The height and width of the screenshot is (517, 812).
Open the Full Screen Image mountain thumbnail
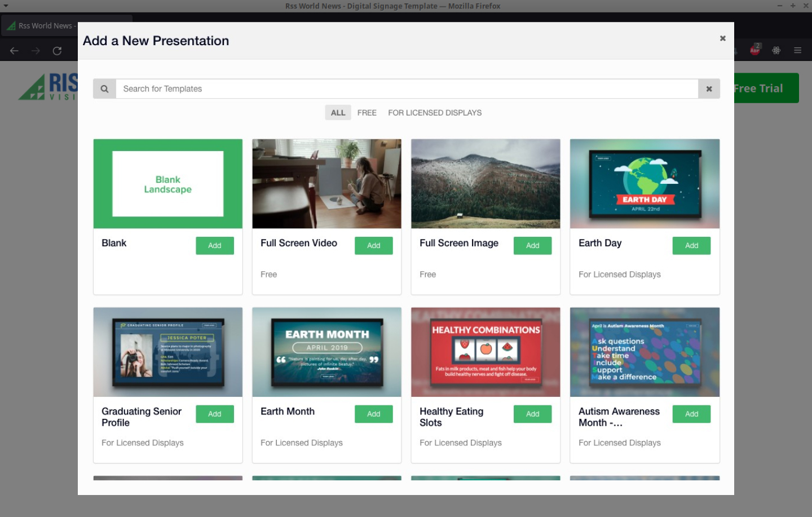click(486, 184)
